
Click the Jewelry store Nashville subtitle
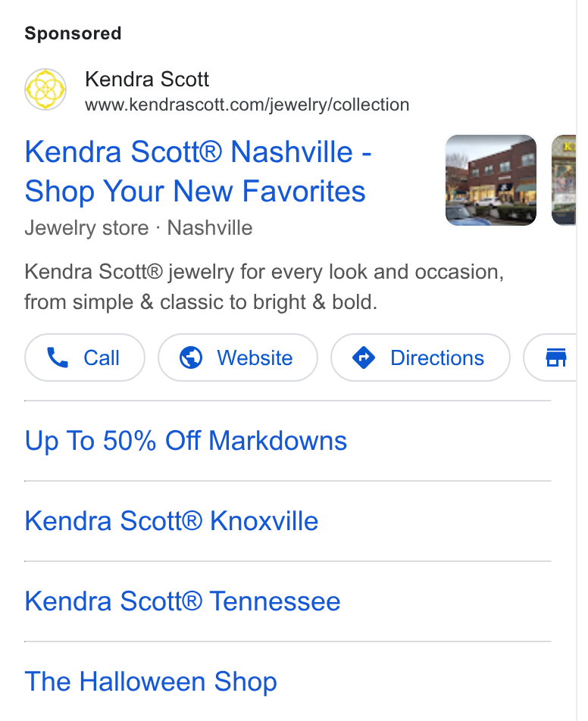pyautogui.click(x=139, y=228)
